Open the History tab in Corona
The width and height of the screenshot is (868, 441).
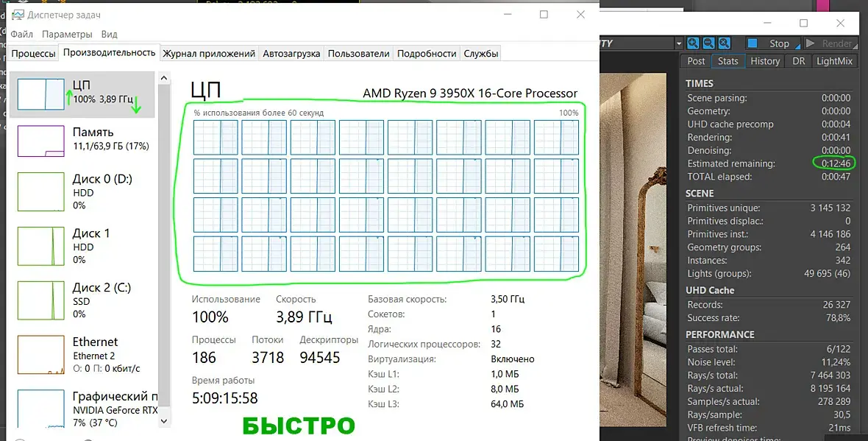coord(765,61)
